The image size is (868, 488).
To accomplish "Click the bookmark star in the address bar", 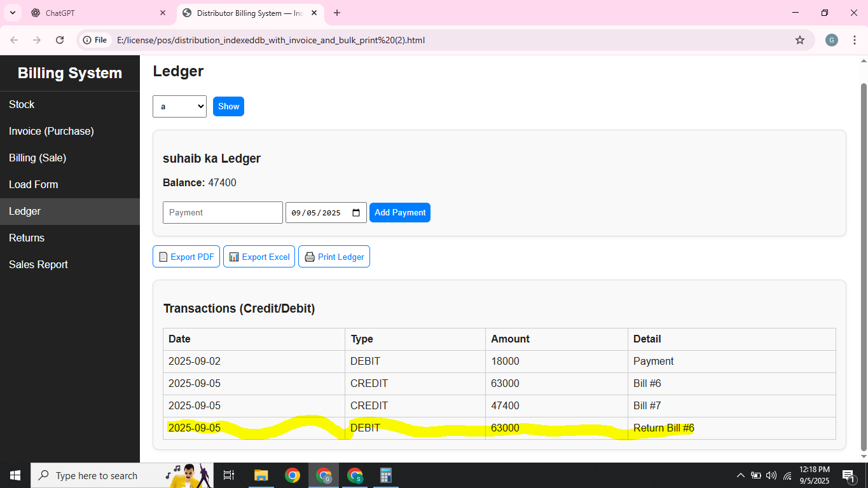I will (x=800, y=39).
